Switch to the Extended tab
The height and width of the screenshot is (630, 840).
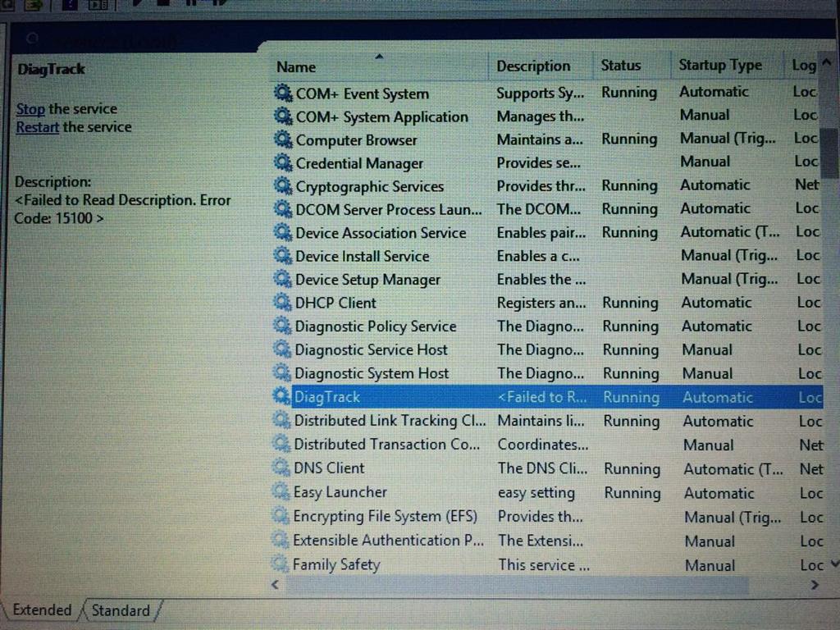(x=43, y=610)
